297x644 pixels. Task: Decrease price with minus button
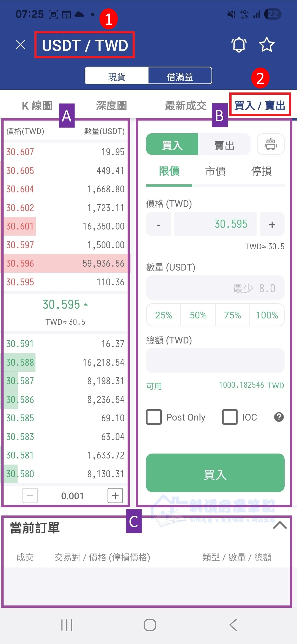click(x=158, y=224)
